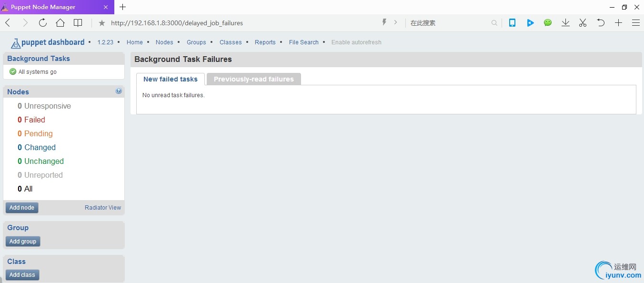This screenshot has height=283, width=644.
Task: Open the browser home page icon
Action: 60,23
